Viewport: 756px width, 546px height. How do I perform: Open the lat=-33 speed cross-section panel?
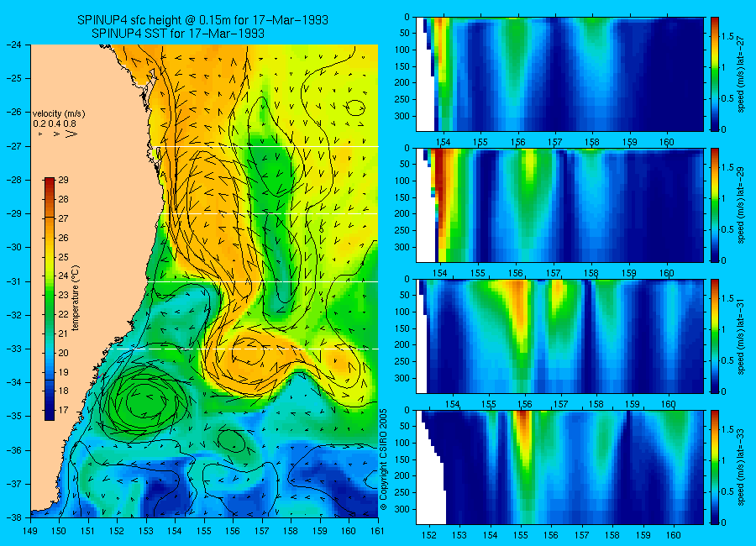pos(559,467)
